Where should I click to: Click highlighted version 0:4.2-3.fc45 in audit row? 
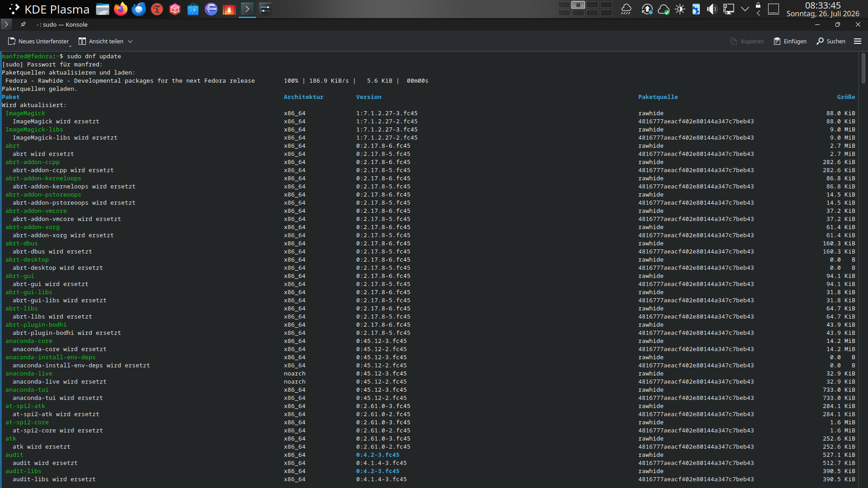(378, 455)
